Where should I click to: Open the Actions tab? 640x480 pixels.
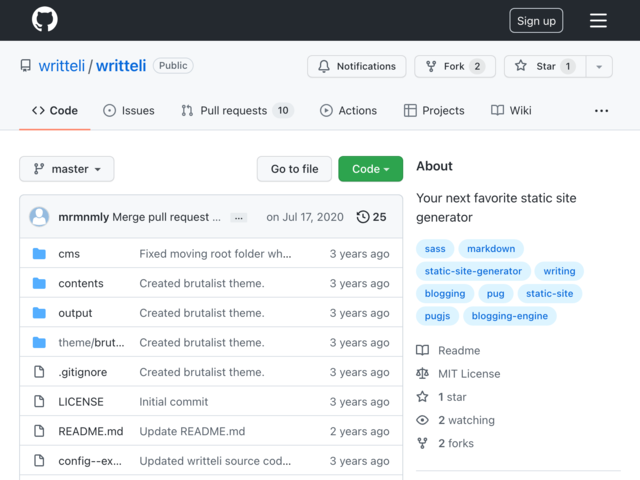(x=348, y=111)
